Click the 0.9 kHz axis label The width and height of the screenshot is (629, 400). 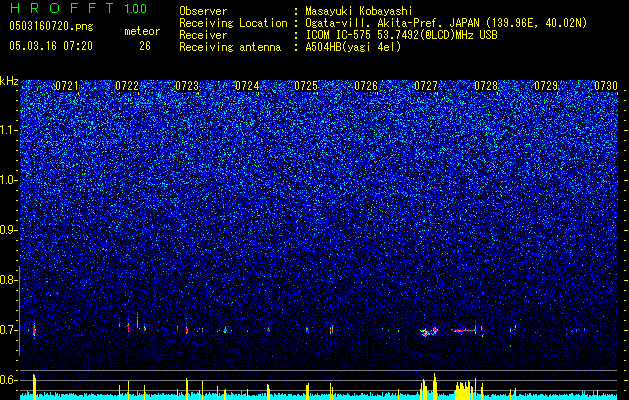tap(8, 230)
